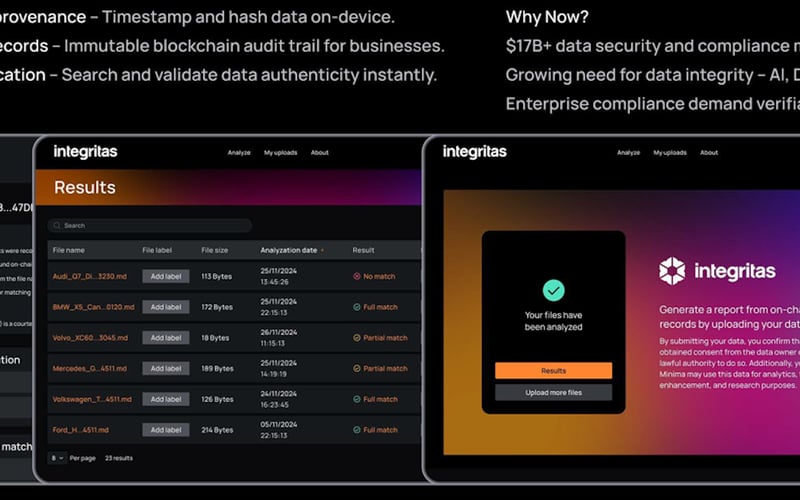Click the Upload more files button
The image size is (800, 500).
click(x=554, y=392)
